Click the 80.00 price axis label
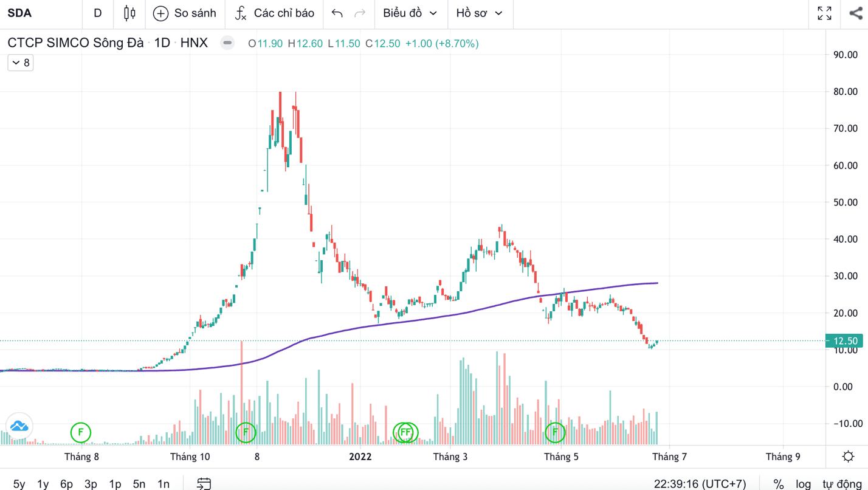The width and height of the screenshot is (868, 490). tap(846, 92)
